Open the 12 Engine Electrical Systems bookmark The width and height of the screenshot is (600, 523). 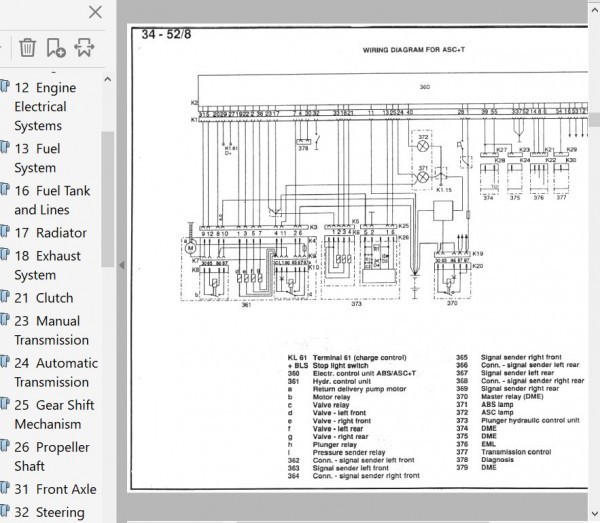[x=45, y=106]
